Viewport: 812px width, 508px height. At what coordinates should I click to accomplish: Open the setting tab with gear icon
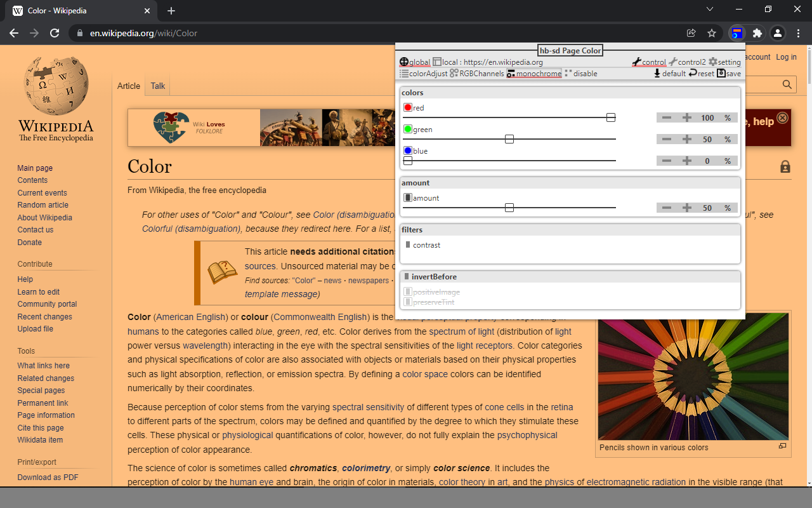(x=724, y=62)
